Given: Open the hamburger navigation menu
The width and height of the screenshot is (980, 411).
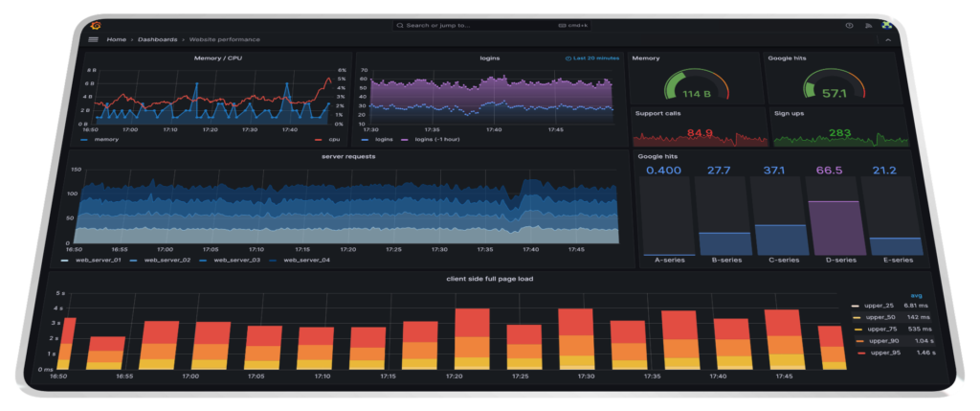Looking at the screenshot, I should (x=93, y=39).
